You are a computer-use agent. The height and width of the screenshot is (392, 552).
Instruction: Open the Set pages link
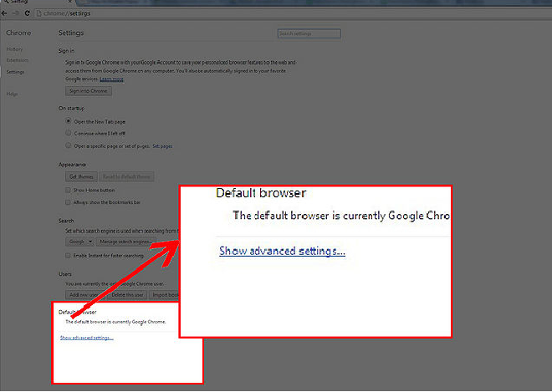[x=162, y=146]
